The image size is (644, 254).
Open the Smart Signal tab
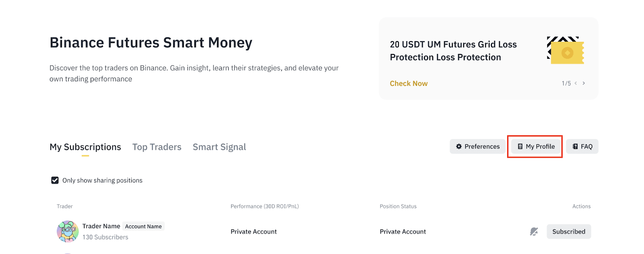point(219,147)
